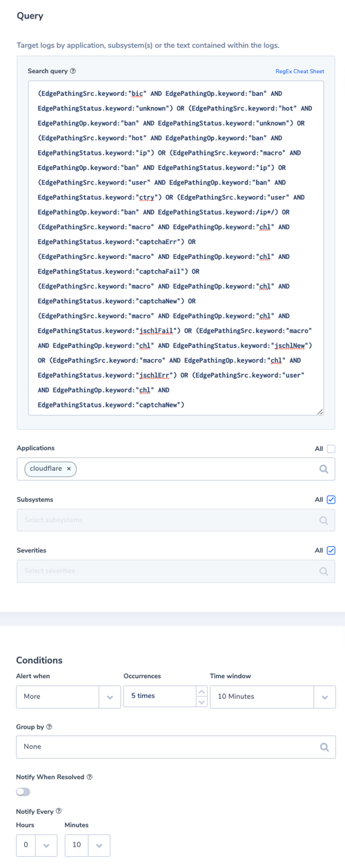Click the Severities search magnifier icon
Screen dimensions: 345x868
click(x=324, y=571)
